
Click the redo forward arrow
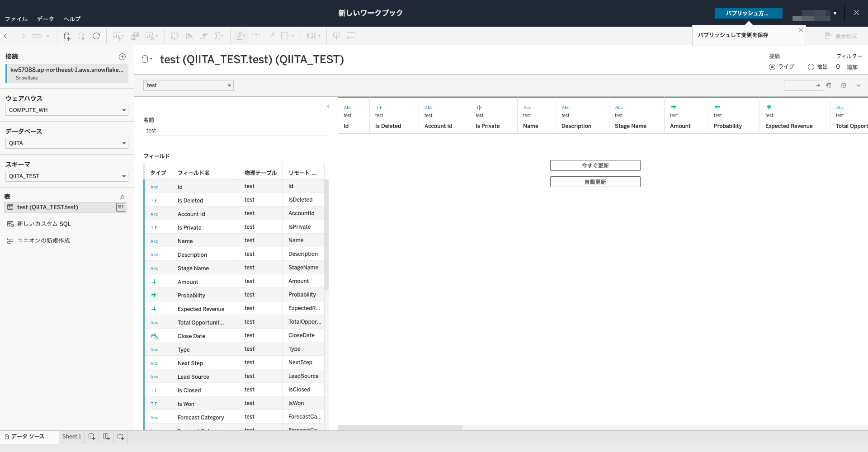tap(22, 36)
